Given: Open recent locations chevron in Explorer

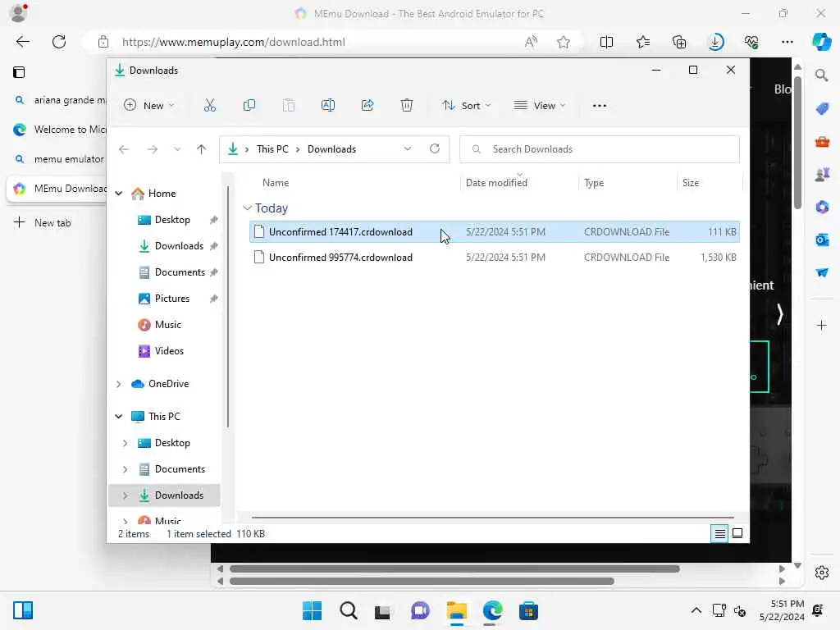Looking at the screenshot, I should [x=177, y=149].
